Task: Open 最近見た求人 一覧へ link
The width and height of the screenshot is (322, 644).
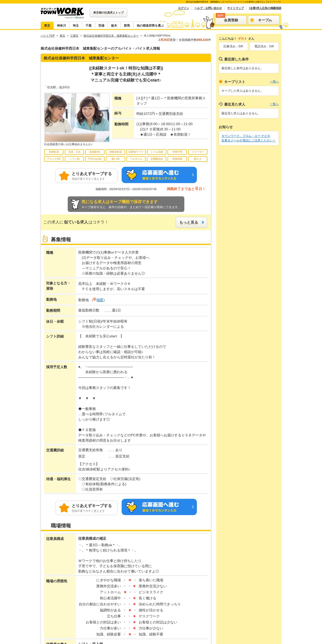Action: click(274, 104)
